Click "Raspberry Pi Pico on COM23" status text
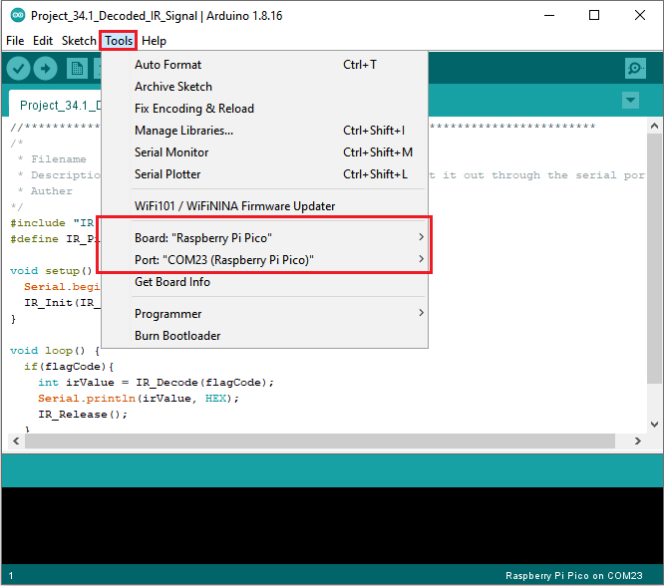This screenshot has height=587, width=664. click(574, 576)
